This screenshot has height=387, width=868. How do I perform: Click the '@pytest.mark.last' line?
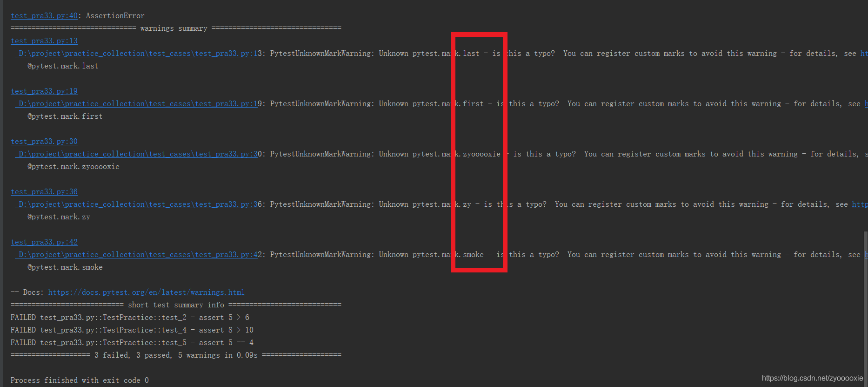pos(63,66)
